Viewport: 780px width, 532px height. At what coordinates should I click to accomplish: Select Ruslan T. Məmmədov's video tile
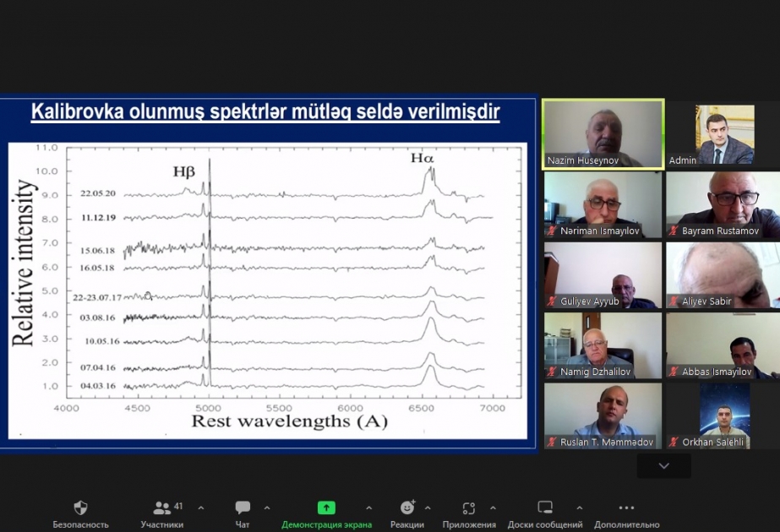coord(603,416)
